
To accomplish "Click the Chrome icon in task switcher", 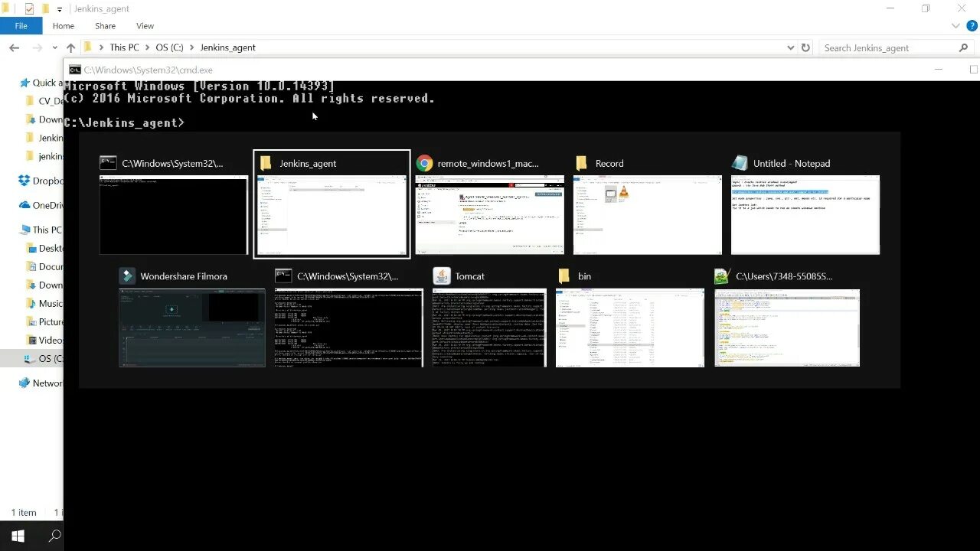I will click(x=424, y=163).
